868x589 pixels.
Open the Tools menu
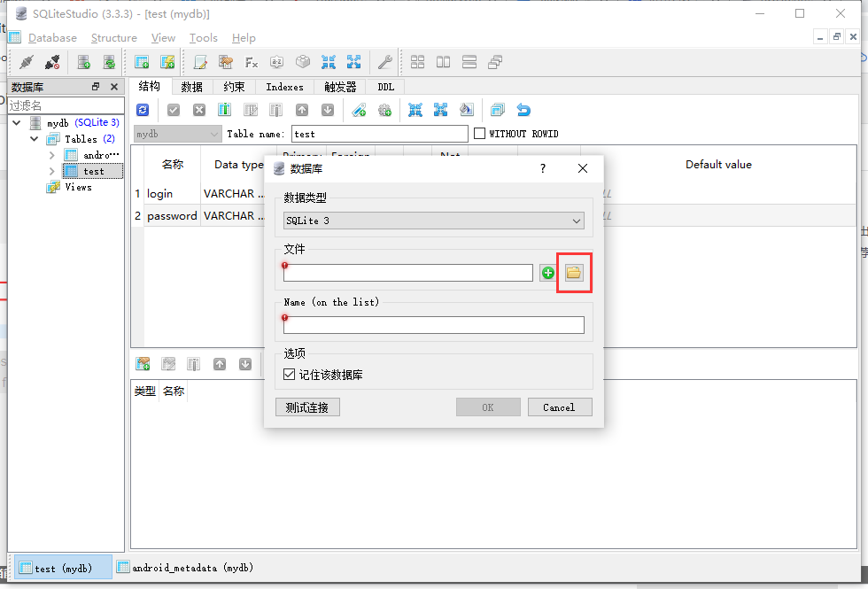[x=203, y=37]
